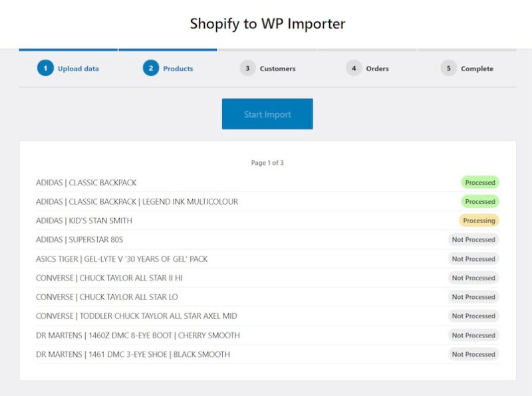
Task: Select the Customers step circle icon
Action: point(247,68)
